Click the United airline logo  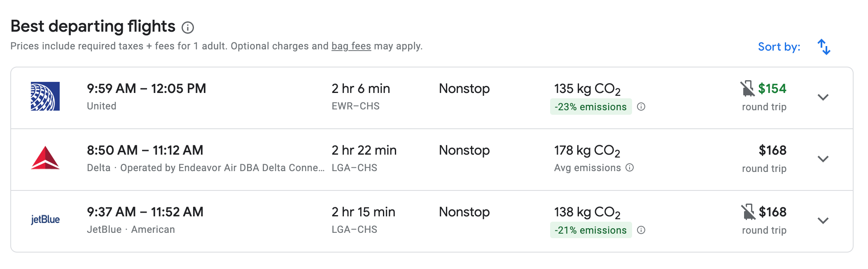click(45, 96)
